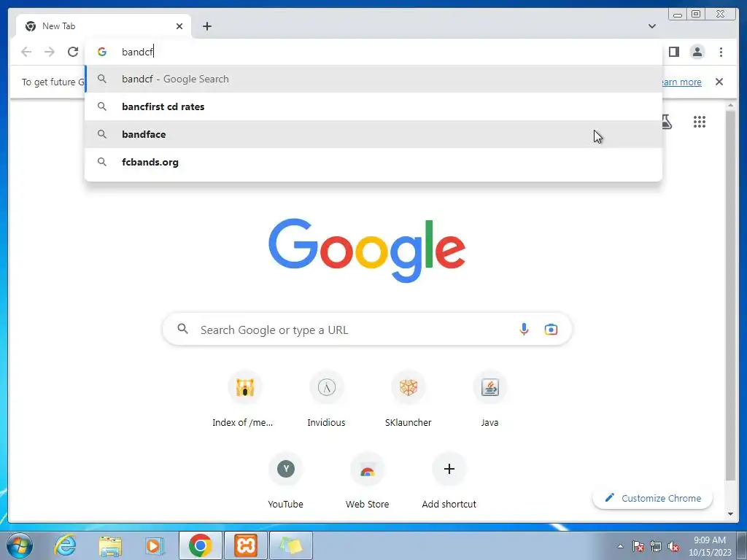Open the Windows Start menu
Screen dimensions: 747x560
point(20,545)
